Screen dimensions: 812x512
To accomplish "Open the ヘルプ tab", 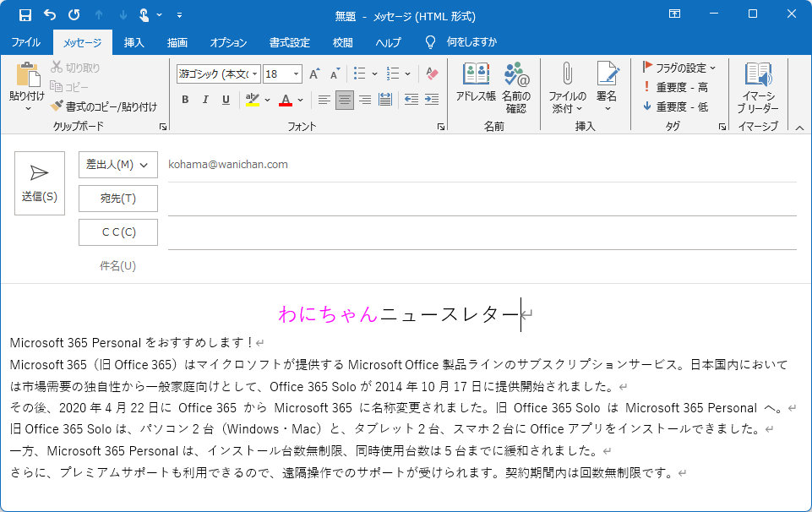I will click(x=388, y=42).
